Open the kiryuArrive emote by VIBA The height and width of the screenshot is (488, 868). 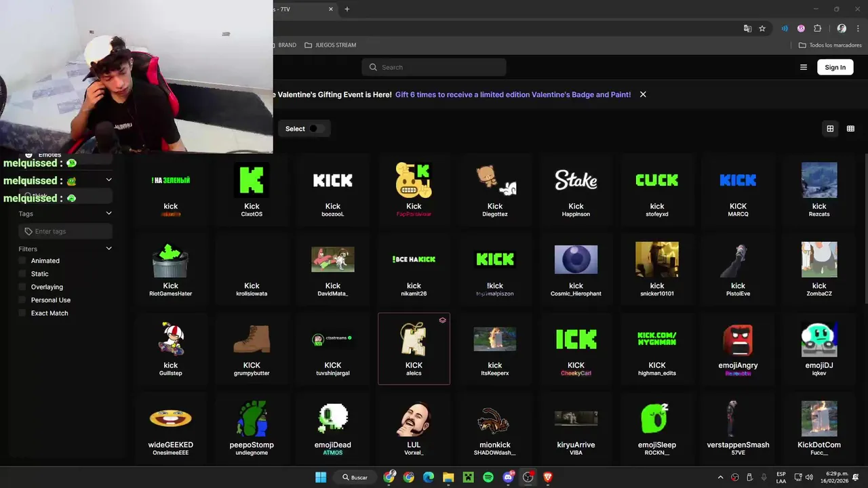pos(576,428)
